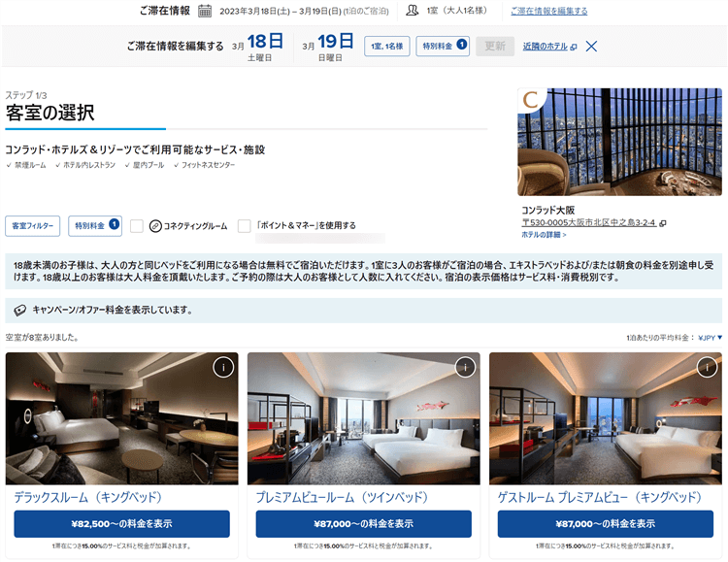Click the connecting room link icon
Image resolution: width=728 pixels, height=562 pixels.
(x=155, y=226)
